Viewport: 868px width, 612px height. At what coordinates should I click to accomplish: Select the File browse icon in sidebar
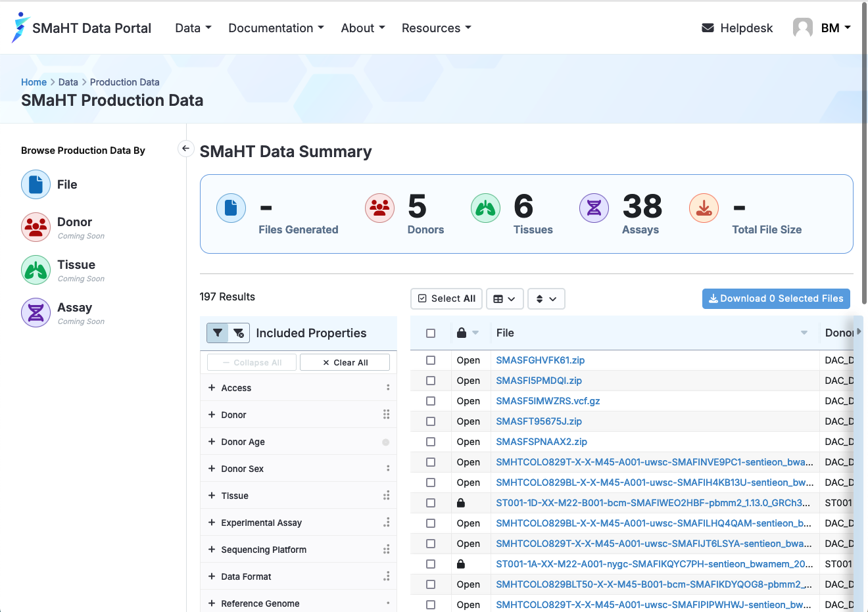[x=36, y=184]
